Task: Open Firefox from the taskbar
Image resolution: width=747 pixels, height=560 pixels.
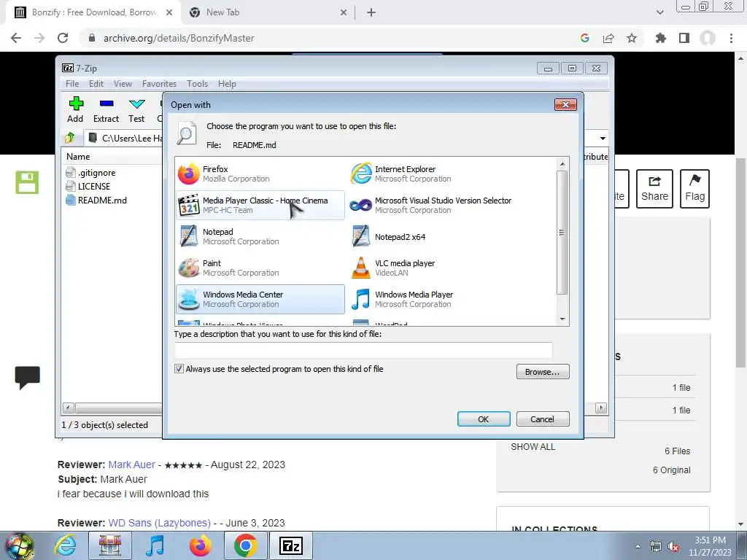Action: [200, 545]
